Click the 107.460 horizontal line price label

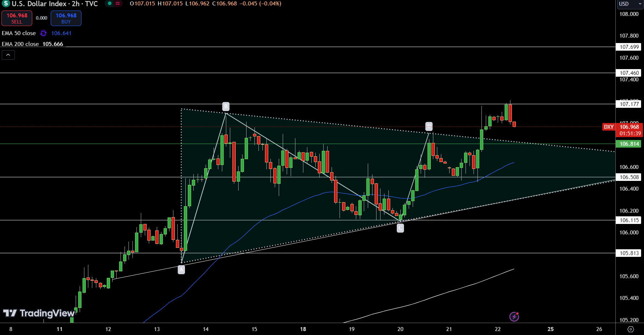click(629, 73)
